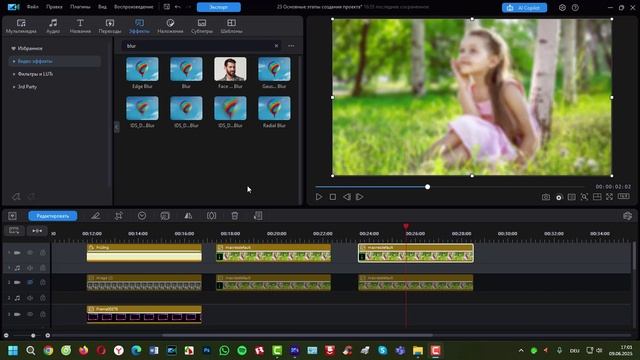The width and height of the screenshot is (640, 360).
Task: Select the clip on video track 3
Action: coord(144,315)
